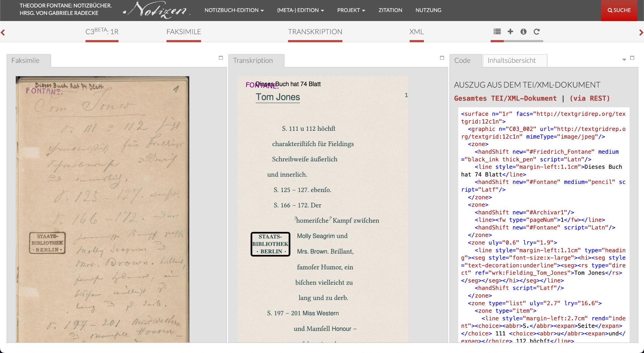The width and height of the screenshot is (644, 353).
Task: Click the line 'Schreibweiſe äußerlich'
Action: (x=305, y=159)
